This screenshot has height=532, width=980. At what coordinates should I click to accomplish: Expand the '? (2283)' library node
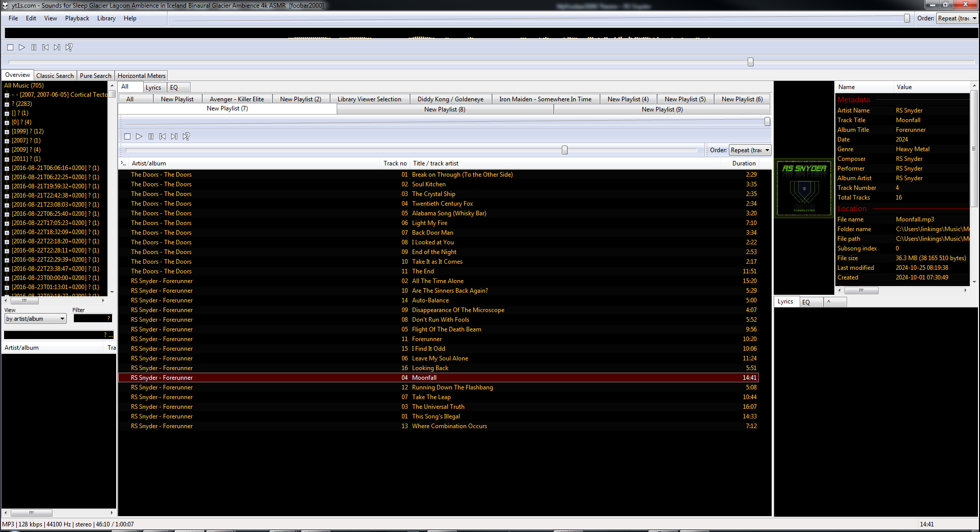pos(7,104)
